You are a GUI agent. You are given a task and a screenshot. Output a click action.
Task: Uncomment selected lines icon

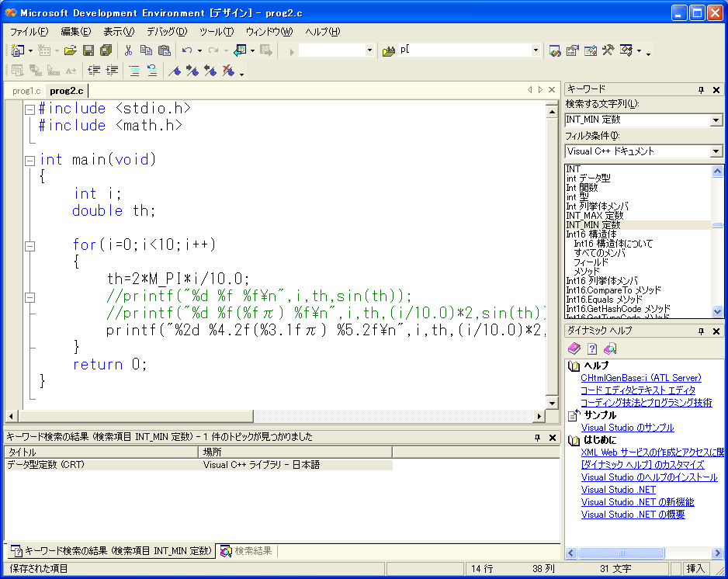pos(152,71)
